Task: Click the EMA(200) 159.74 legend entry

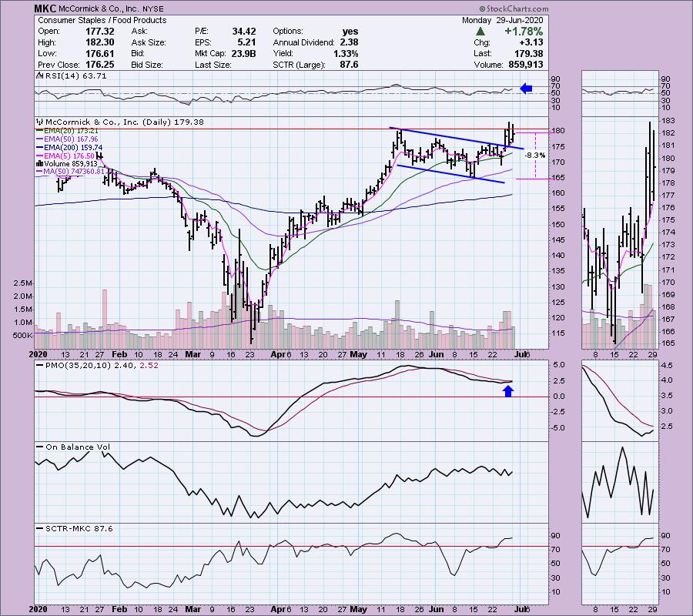Action: point(73,148)
